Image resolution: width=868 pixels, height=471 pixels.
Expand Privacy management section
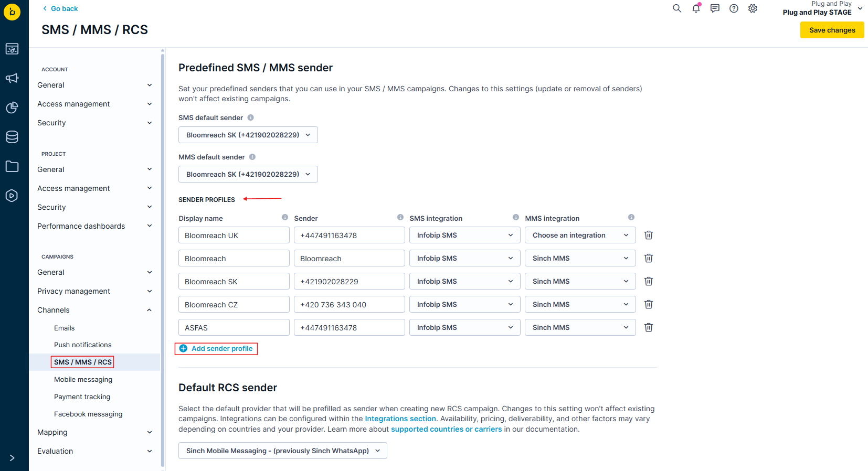tap(94, 291)
